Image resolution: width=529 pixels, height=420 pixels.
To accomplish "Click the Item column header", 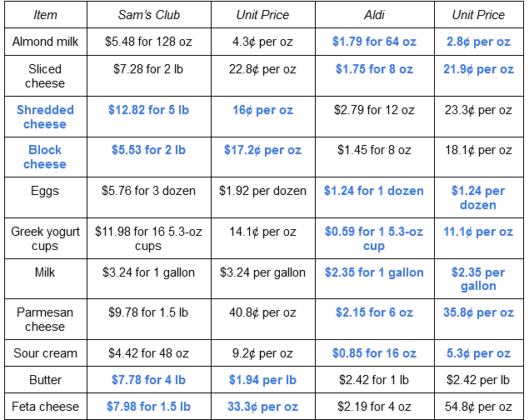I will point(45,15).
